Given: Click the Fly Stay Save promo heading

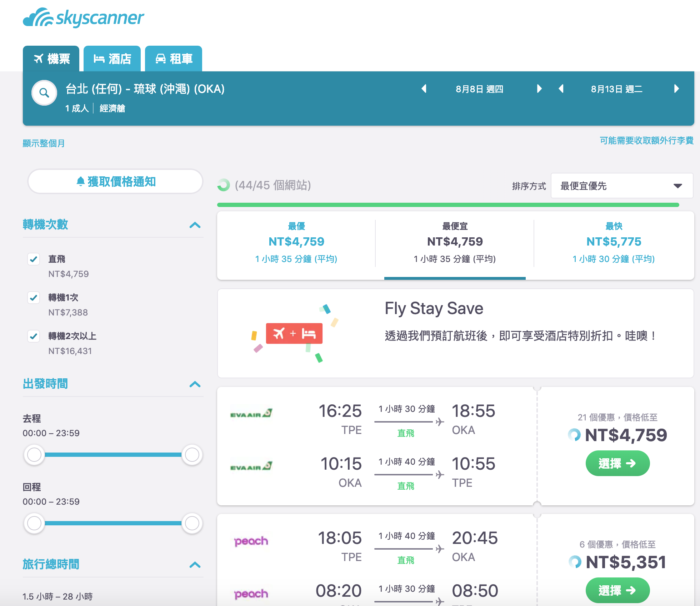Looking at the screenshot, I should coord(434,308).
